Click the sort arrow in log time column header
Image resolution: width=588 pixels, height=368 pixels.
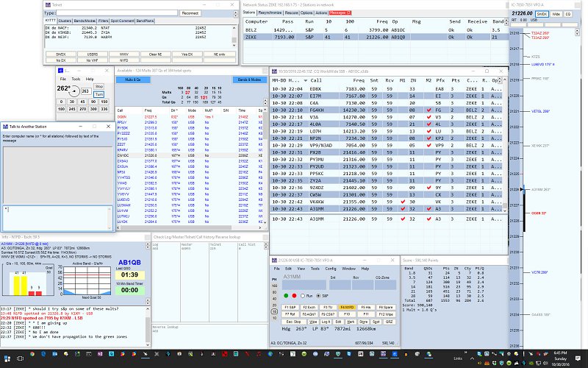[306, 80]
